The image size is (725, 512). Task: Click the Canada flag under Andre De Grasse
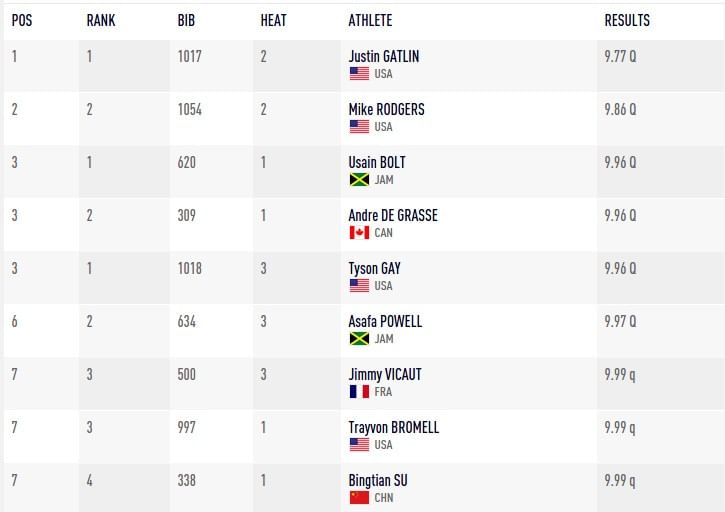(359, 233)
